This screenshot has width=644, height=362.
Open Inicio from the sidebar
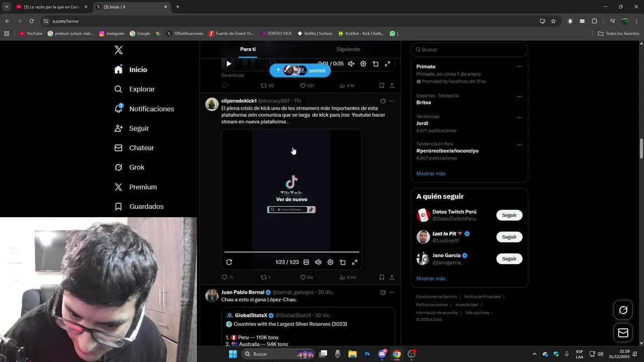coord(131,70)
